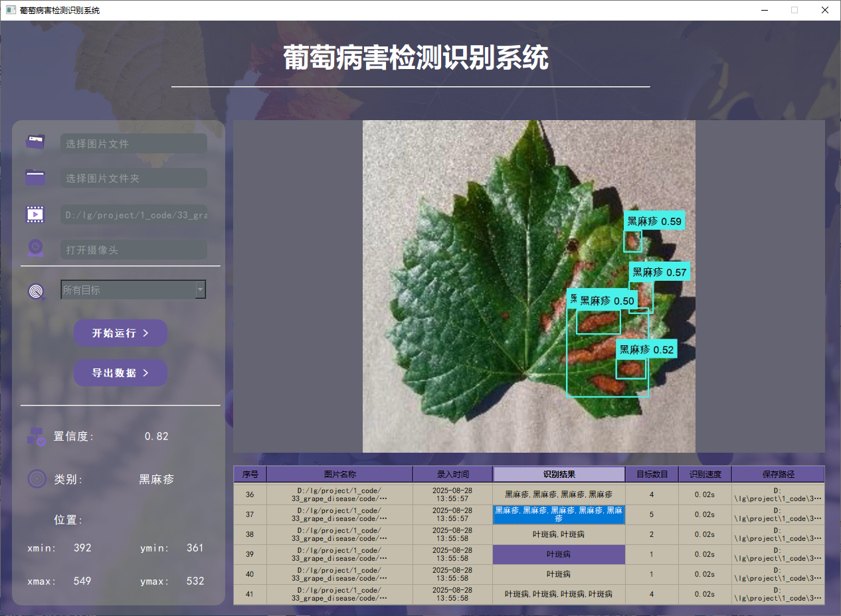The height and width of the screenshot is (616, 841).
Task: Click the xmin value 392
Action: (82, 548)
